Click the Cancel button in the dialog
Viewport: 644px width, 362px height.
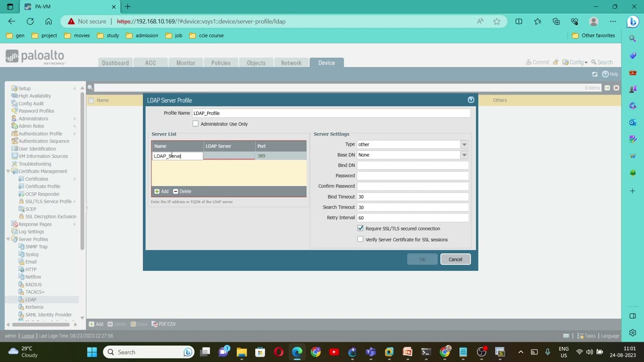[455, 259]
